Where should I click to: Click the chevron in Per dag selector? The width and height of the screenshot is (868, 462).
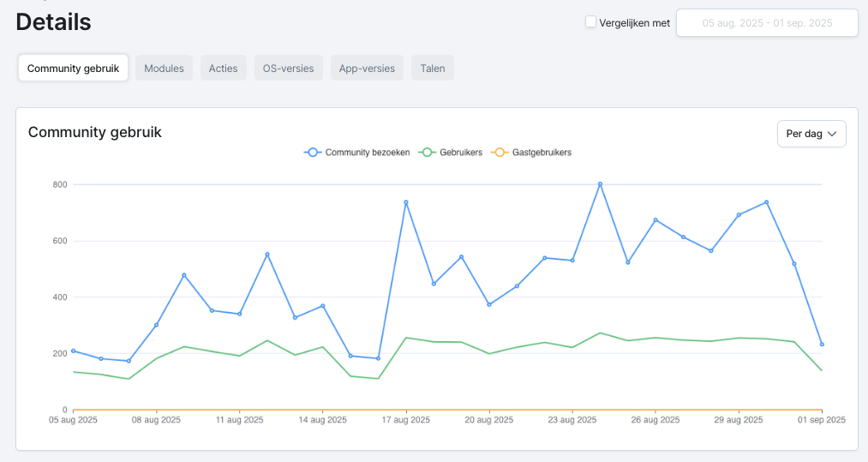point(832,134)
